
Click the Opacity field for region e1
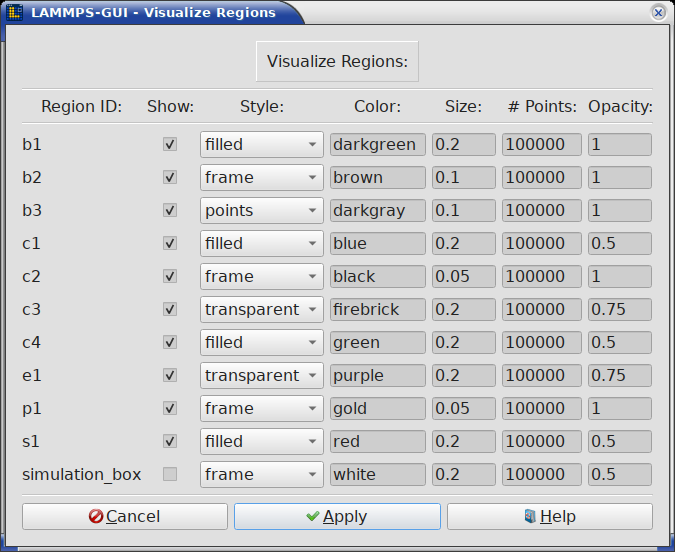pyautogui.click(x=619, y=375)
